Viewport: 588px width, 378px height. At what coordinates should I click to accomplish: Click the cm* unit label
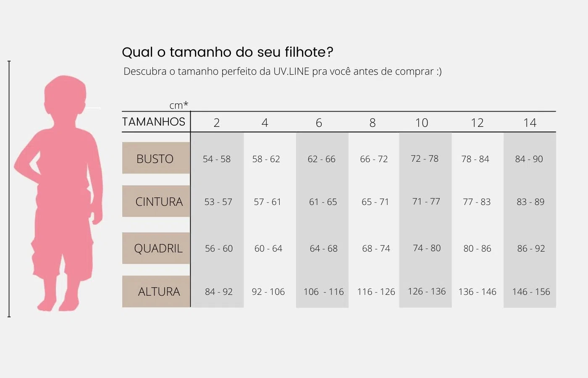point(178,105)
